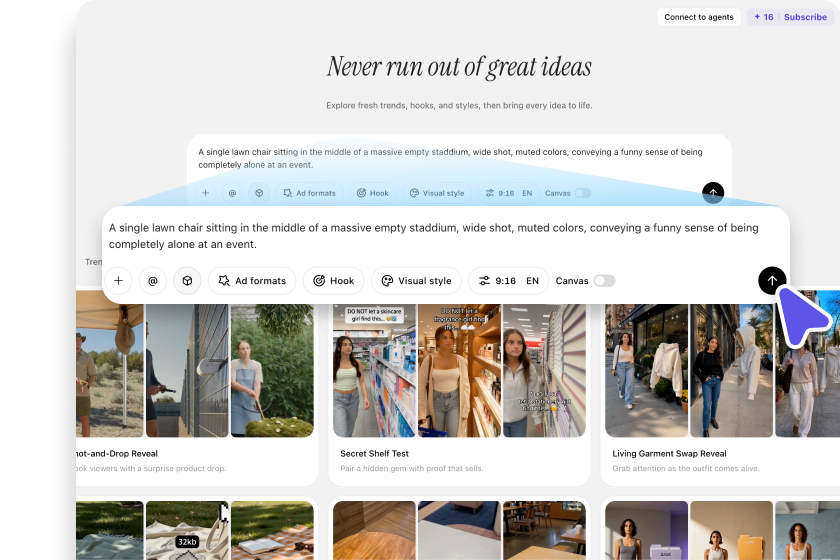Select the open book on checkered blanket thumbnail
840x560 pixels.
[272, 530]
